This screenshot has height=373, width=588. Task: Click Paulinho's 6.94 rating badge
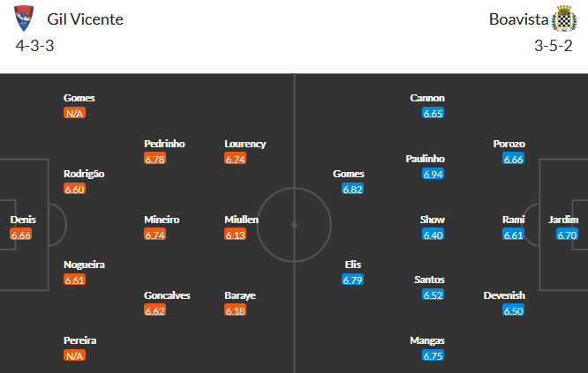pos(433,174)
